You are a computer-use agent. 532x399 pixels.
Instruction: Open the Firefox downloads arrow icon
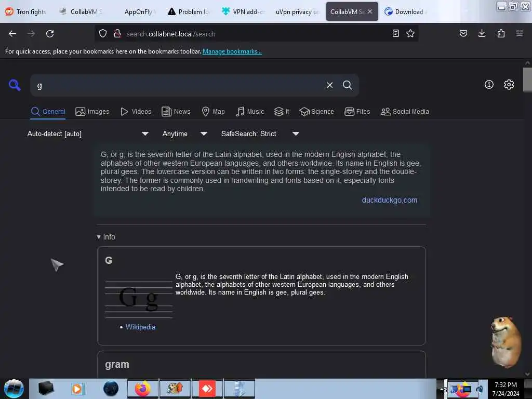(x=482, y=33)
